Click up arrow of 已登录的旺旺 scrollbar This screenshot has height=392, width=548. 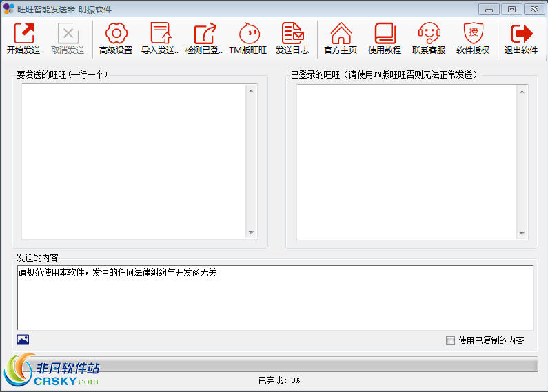click(522, 92)
